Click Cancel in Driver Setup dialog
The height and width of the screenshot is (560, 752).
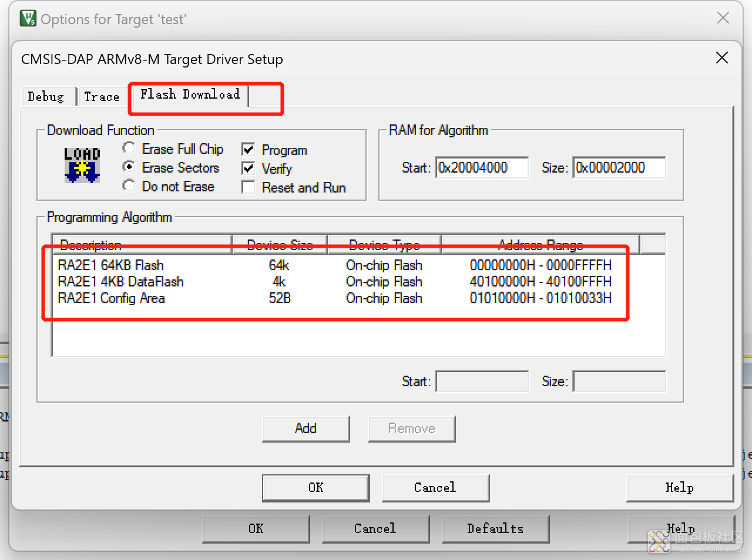pos(435,488)
